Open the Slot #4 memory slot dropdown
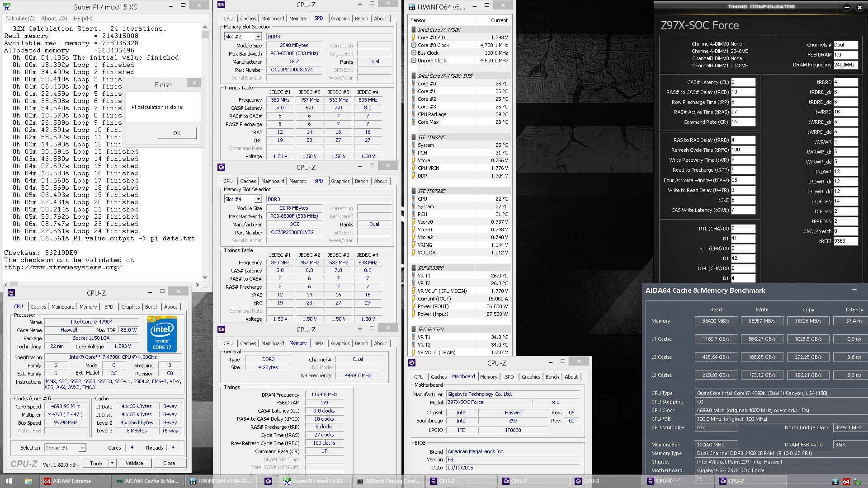This screenshot has width=868, height=488. click(258, 199)
